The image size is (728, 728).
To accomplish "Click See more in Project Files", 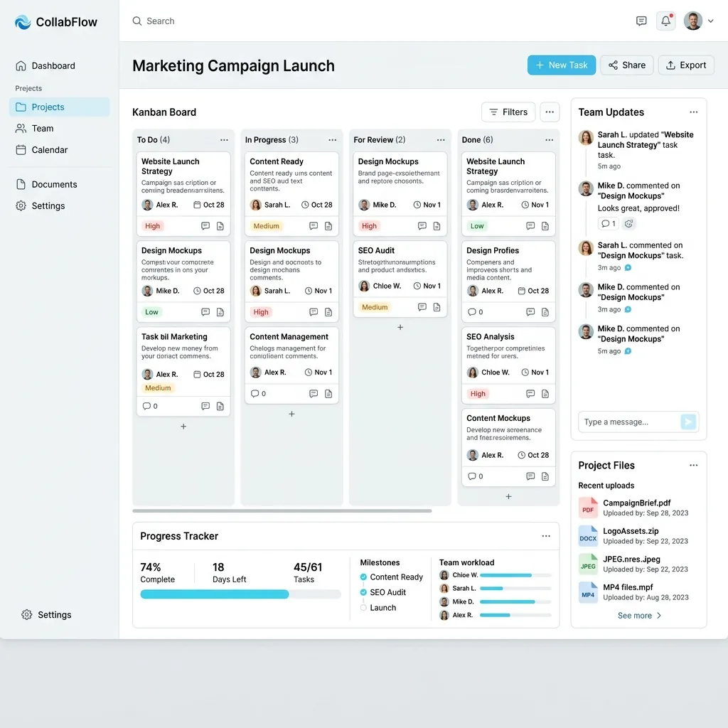I will (639, 615).
